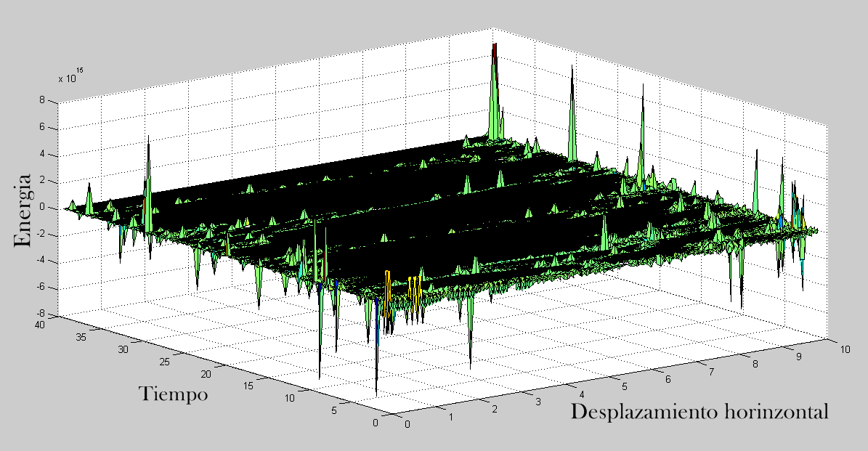Screen dimensions: 868x451
Task: Select the Desplazamiento horinzontal axis label
Action: tap(699, 412)
